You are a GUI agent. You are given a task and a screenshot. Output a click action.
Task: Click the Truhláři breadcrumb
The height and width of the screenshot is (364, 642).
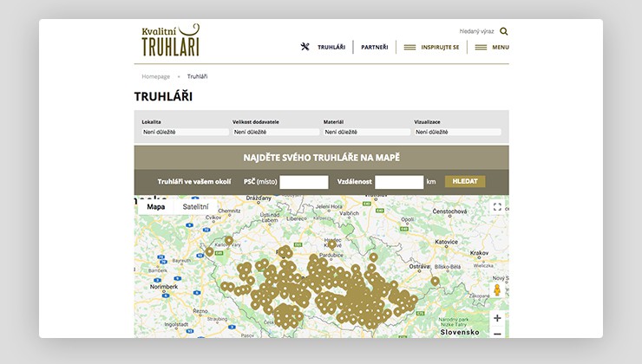pyautogui.click(x=197, y=76)
